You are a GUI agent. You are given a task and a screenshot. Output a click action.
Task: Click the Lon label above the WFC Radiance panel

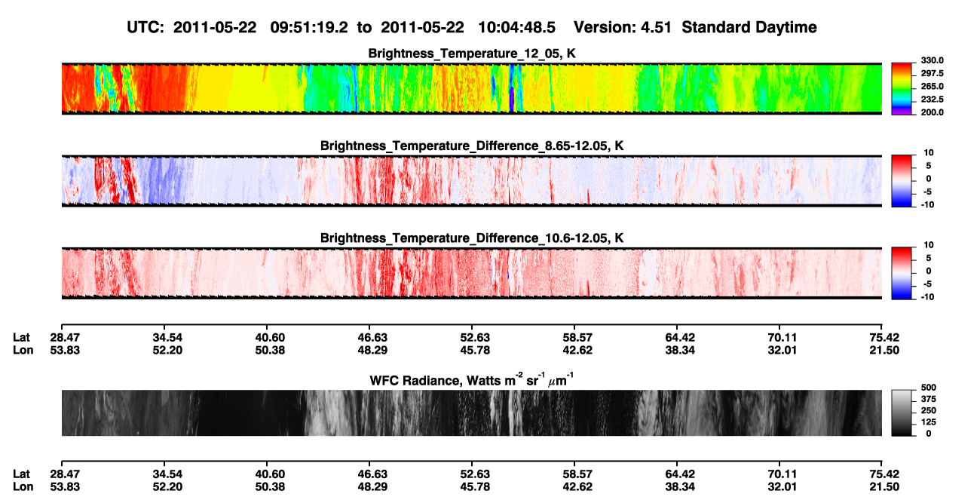[x=23, y=350]
